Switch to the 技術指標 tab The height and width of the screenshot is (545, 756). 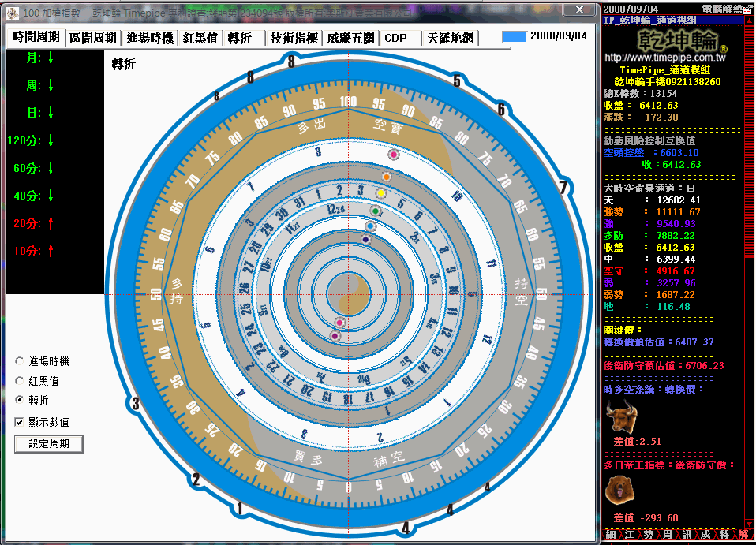point(294,38)
